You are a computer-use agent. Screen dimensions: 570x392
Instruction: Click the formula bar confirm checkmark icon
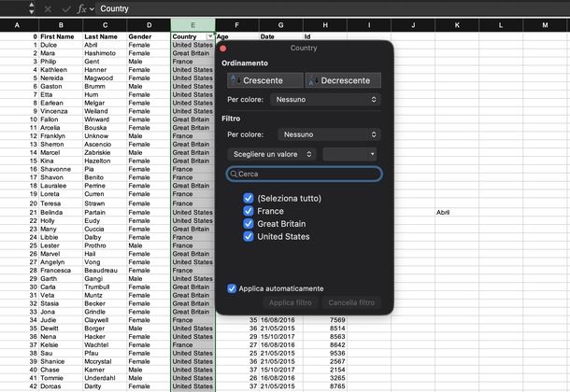tap(66, 9)
